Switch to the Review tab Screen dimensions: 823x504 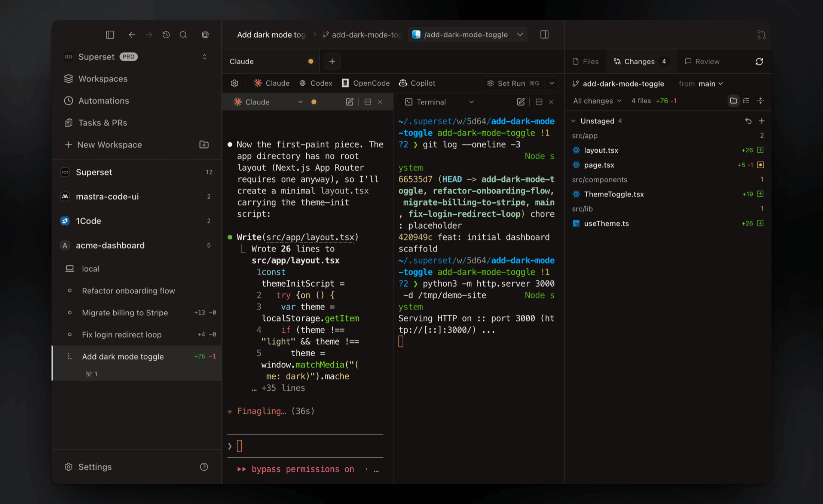point(702,61)
